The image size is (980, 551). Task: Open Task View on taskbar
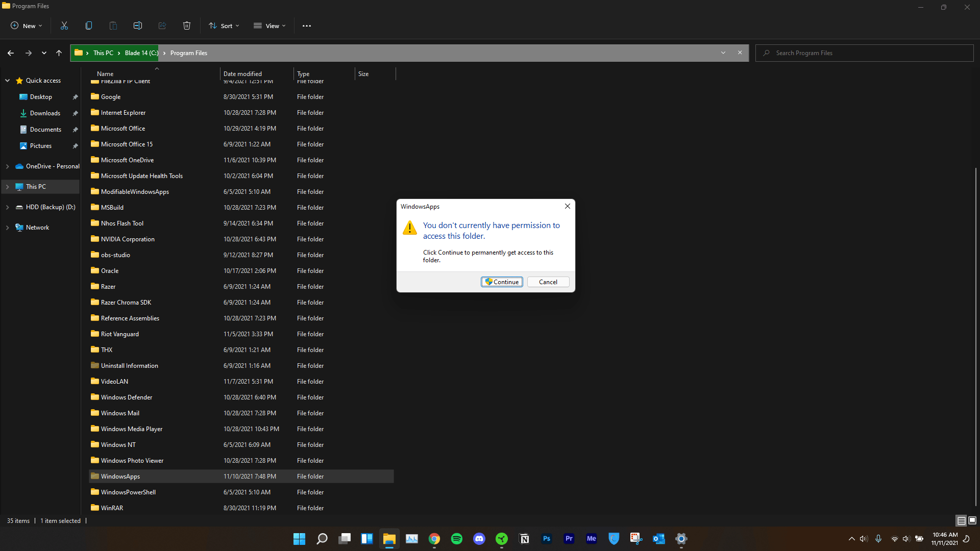pos(345,539)
